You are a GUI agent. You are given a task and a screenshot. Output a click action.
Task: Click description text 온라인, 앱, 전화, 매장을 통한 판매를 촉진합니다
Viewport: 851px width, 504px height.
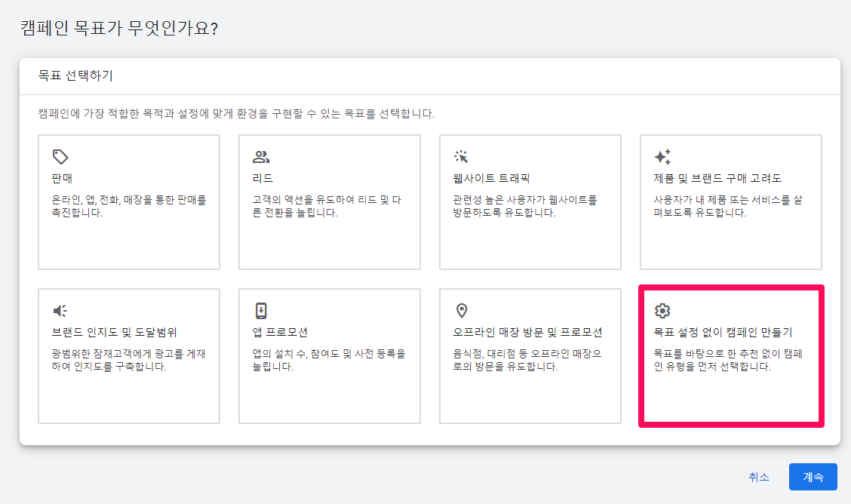coord(129,206)
